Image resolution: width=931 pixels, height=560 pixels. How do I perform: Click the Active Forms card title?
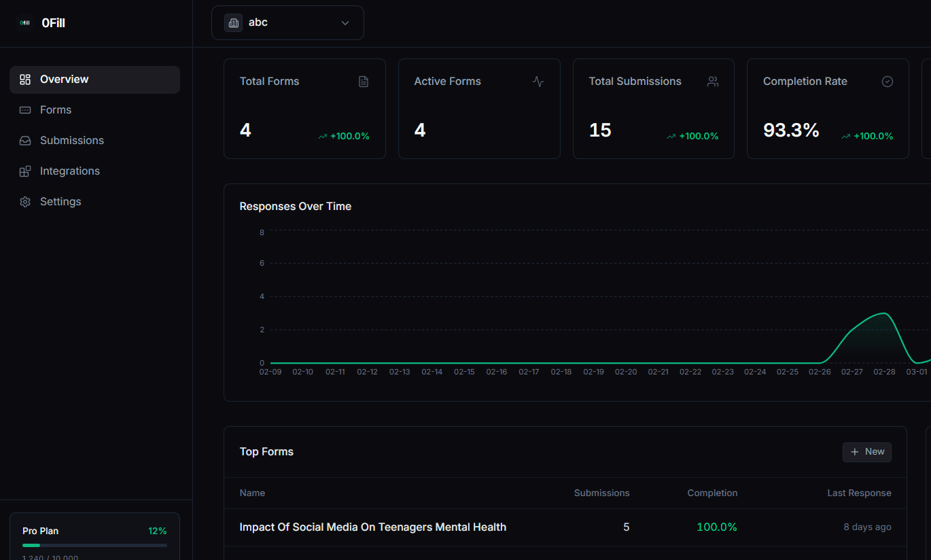[447, 82]
